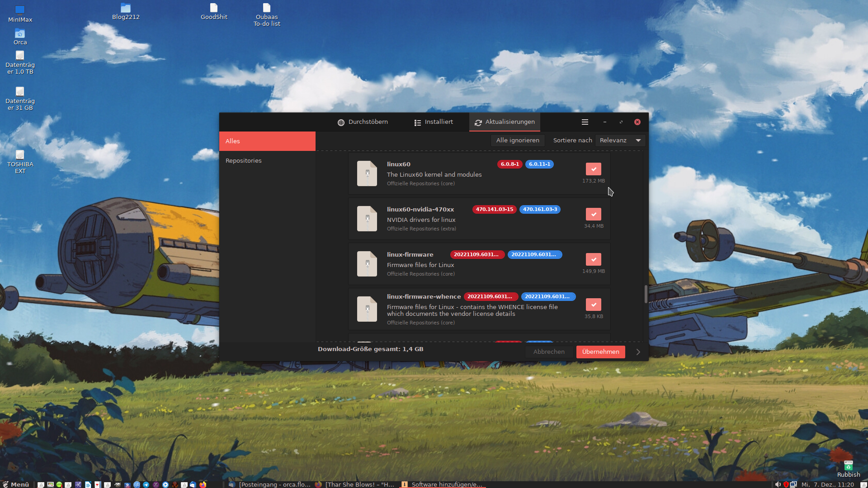The image size is (868, 488).
Task: Open the Oubaas To-do list file
Action: (267, 15)
